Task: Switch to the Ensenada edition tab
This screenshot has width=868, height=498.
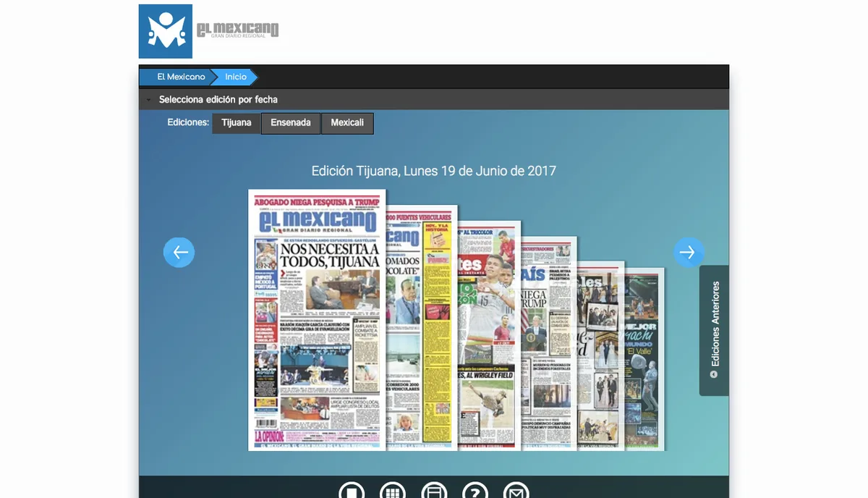Action: point(291,123)
